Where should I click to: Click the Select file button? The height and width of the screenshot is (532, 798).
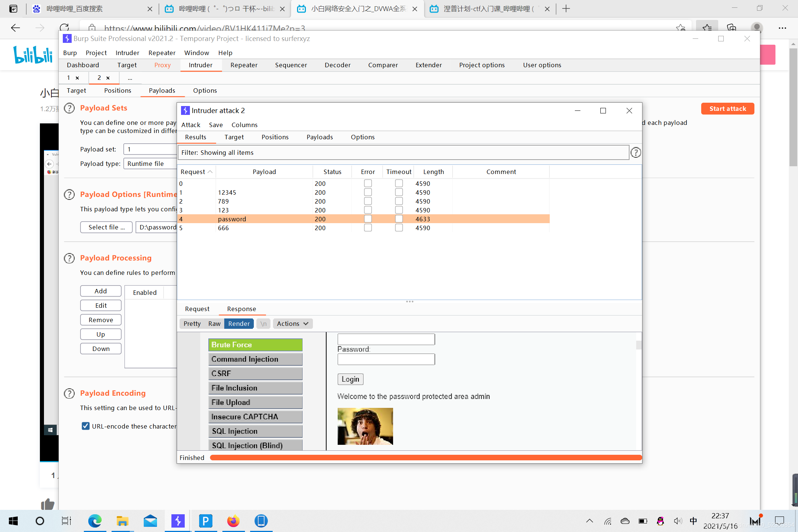(x=106, y=227)
